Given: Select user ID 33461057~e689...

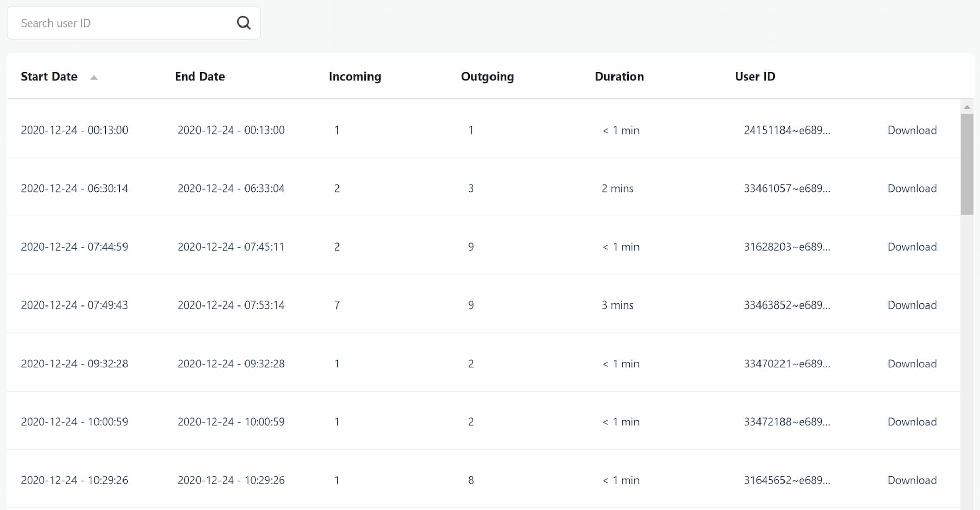Looking at the screenshot, I should 787,188.
